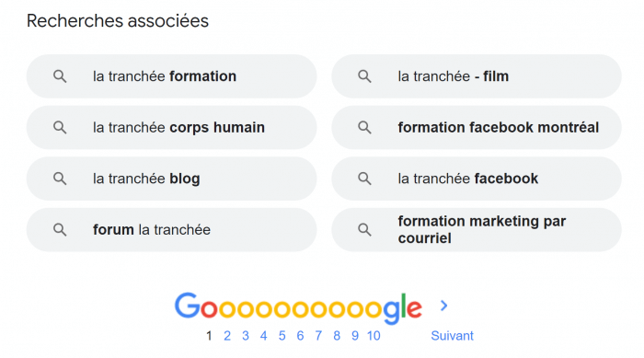This screenshot has height=358, width=644.
Task: Click search icon beside 'formation facebook montréal'
Action: (364, 127)
